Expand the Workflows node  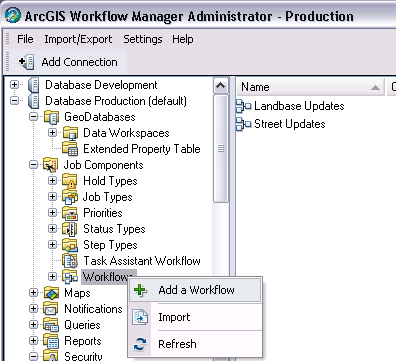coord(52,277)
